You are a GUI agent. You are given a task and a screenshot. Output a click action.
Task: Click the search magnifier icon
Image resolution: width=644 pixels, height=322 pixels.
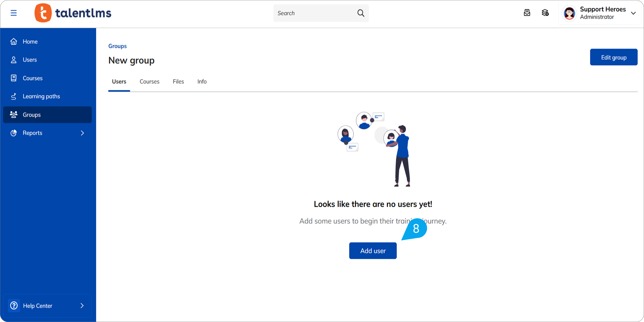[360, 13]
